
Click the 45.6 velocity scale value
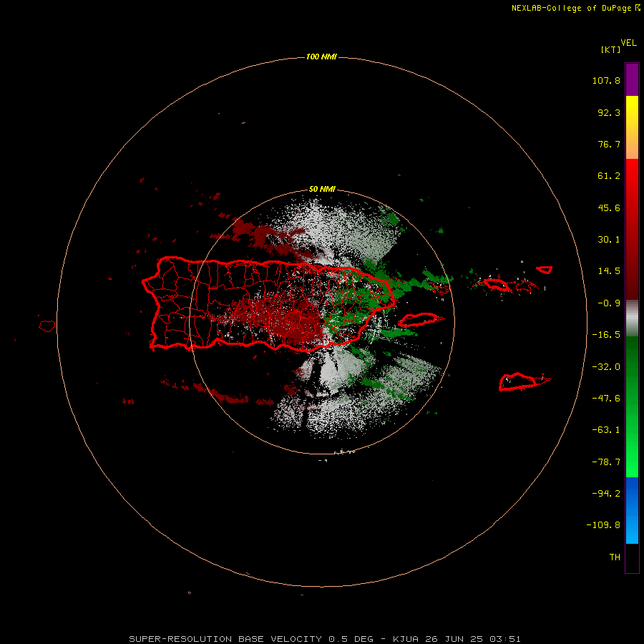point(609,208)
